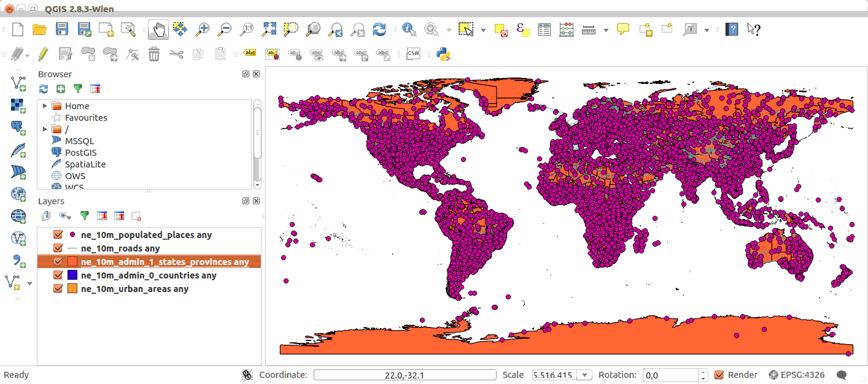Toggle the Render checkbox in the status bar
The height and width of the screenshot is (384, 868).
(719, 375)
